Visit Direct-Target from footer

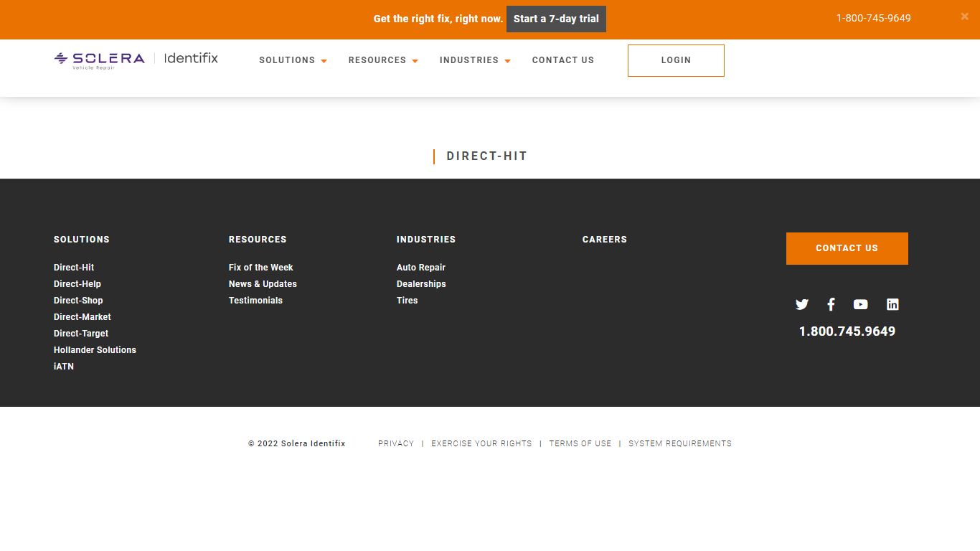[x=81, y=334]
